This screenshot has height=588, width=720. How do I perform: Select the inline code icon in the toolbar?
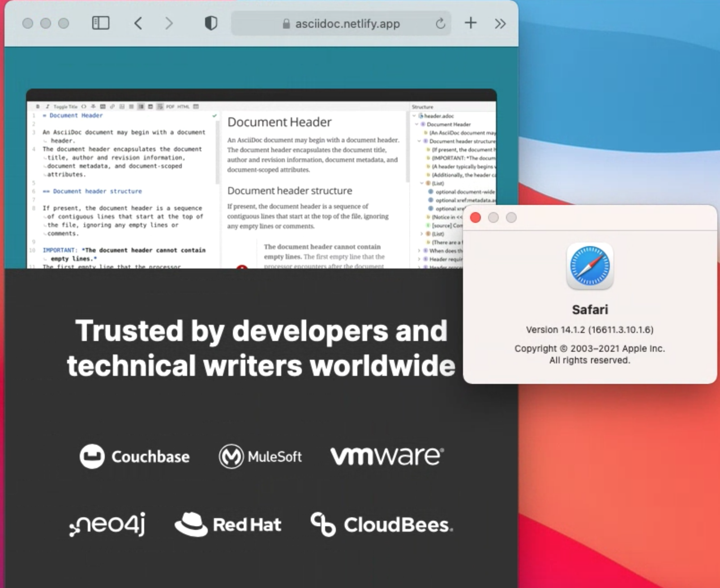[x=83, y=107]
